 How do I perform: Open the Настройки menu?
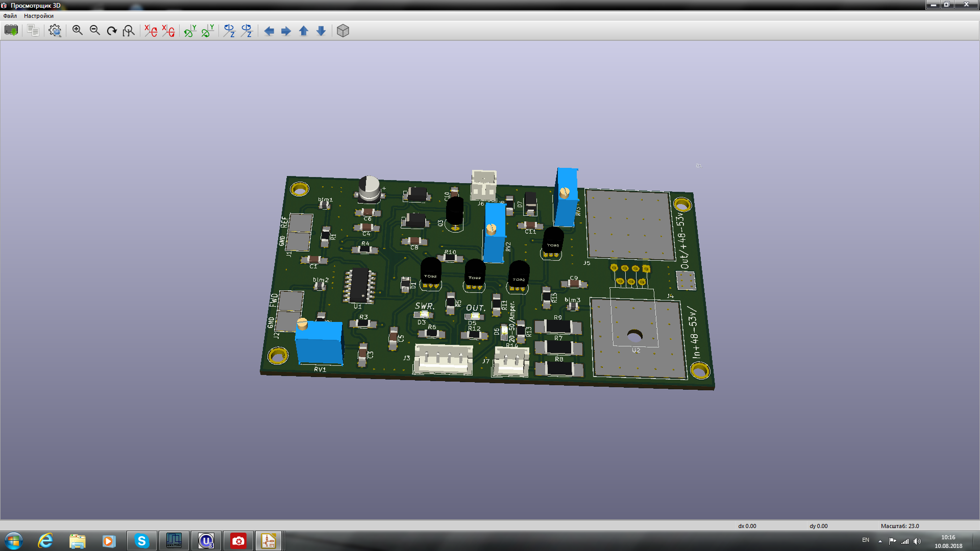point(39,16)
